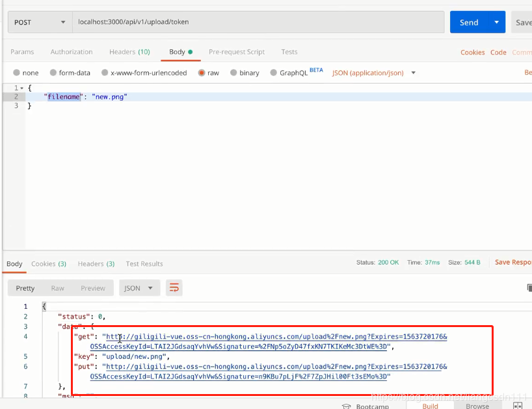532x409 pixels.
Task: Select the request Body tab
Action: 181,52
